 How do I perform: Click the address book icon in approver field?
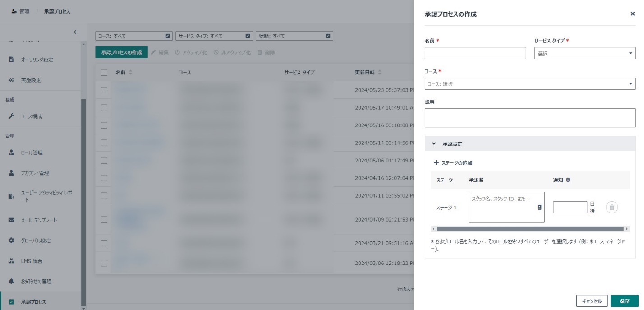tap(539, 208)
